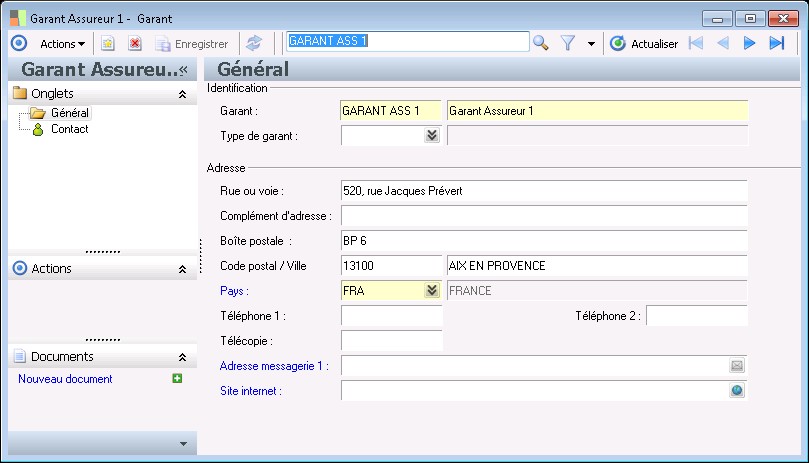Click the Enregistrer save button
This screenshot has height=463, width=809.
click(192, 44)
